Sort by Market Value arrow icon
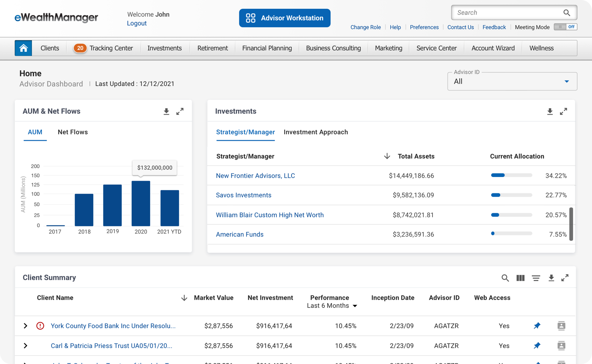Viewport: 592px width, 364px height. 184,298
